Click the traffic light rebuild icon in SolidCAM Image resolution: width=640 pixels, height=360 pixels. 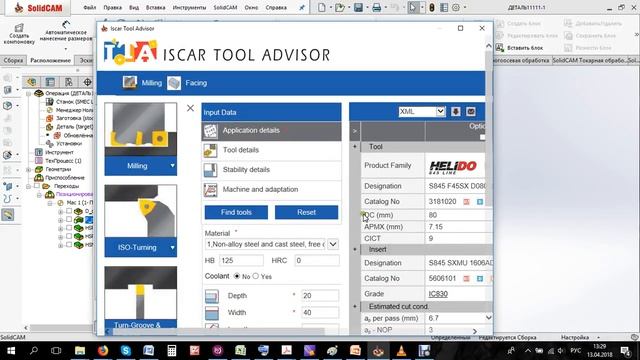(x=432, y=7)
